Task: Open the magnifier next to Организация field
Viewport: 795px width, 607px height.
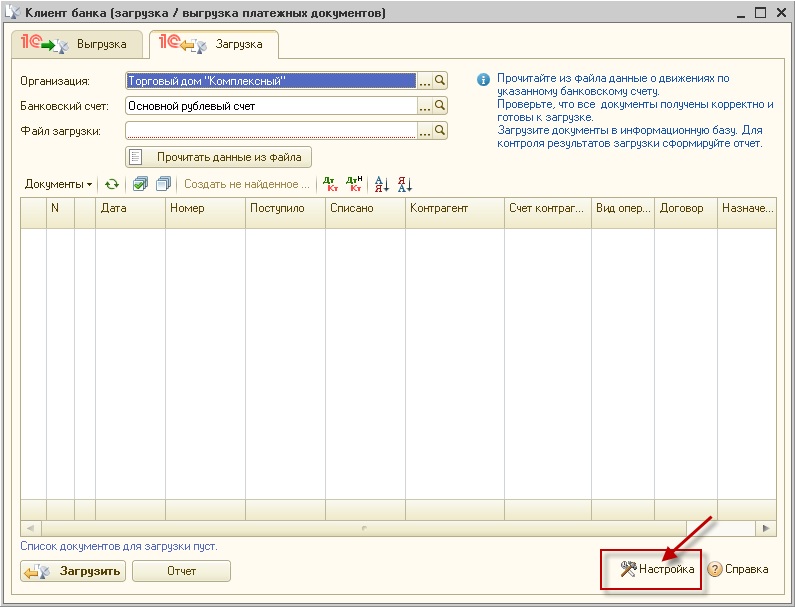Action: coord(440,81)
